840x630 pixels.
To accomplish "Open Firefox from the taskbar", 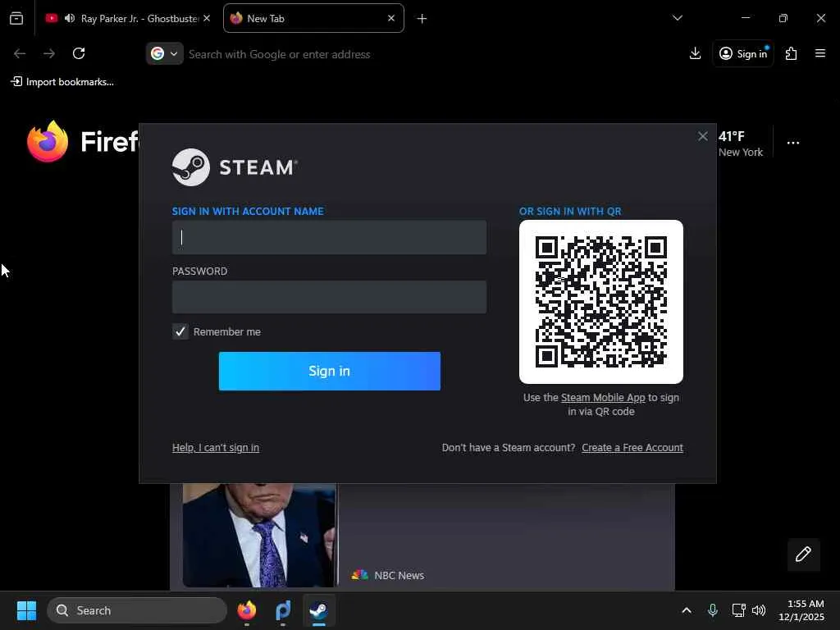I will click(247, 610).
